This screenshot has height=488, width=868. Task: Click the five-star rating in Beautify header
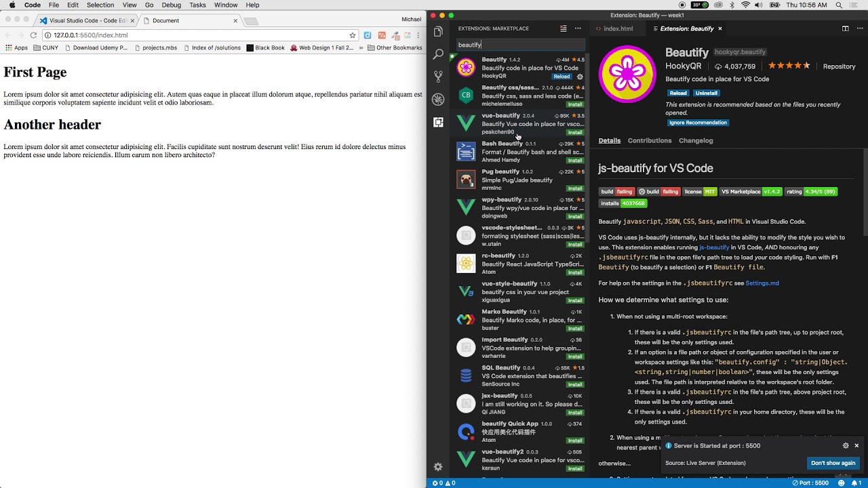789,66
